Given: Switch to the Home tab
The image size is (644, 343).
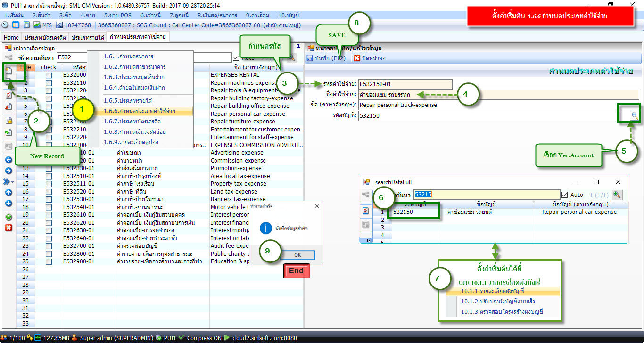Looking at the screenshot, I should pos(11,37).
